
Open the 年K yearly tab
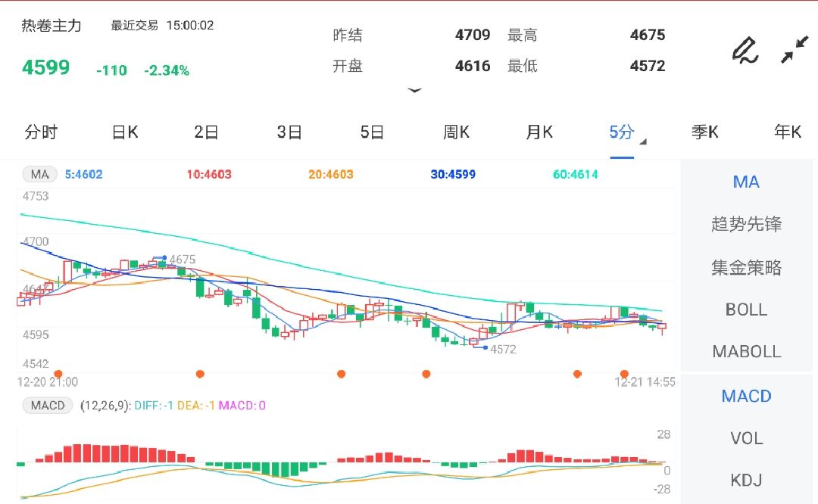pos(788,132)
